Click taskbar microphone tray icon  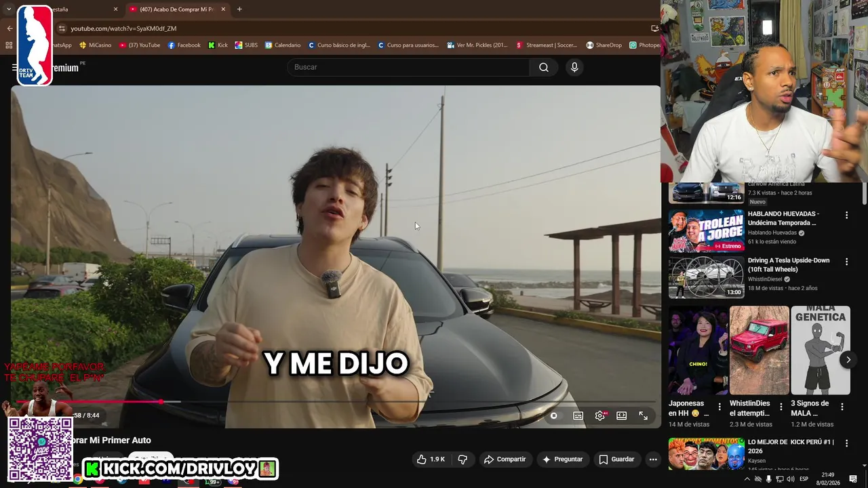coord(768,479)
